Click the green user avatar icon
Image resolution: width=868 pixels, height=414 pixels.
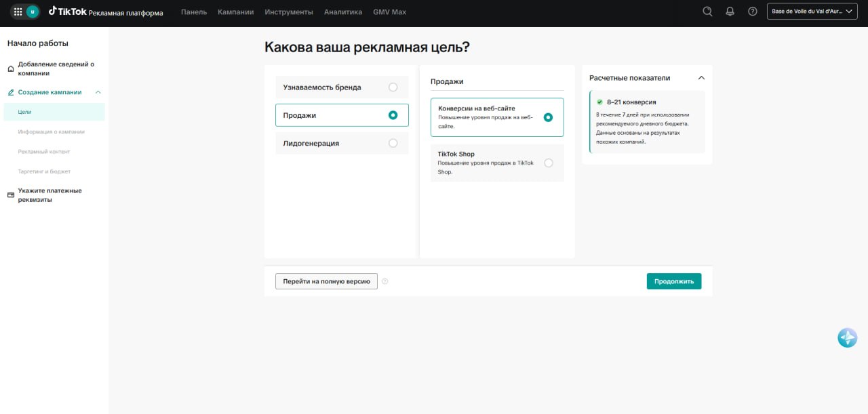32,12
